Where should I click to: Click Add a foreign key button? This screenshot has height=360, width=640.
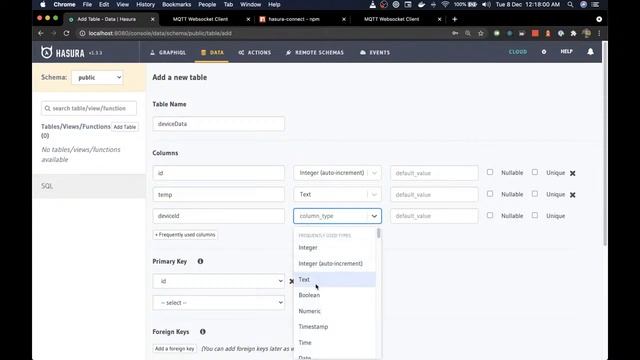(174, 349)
